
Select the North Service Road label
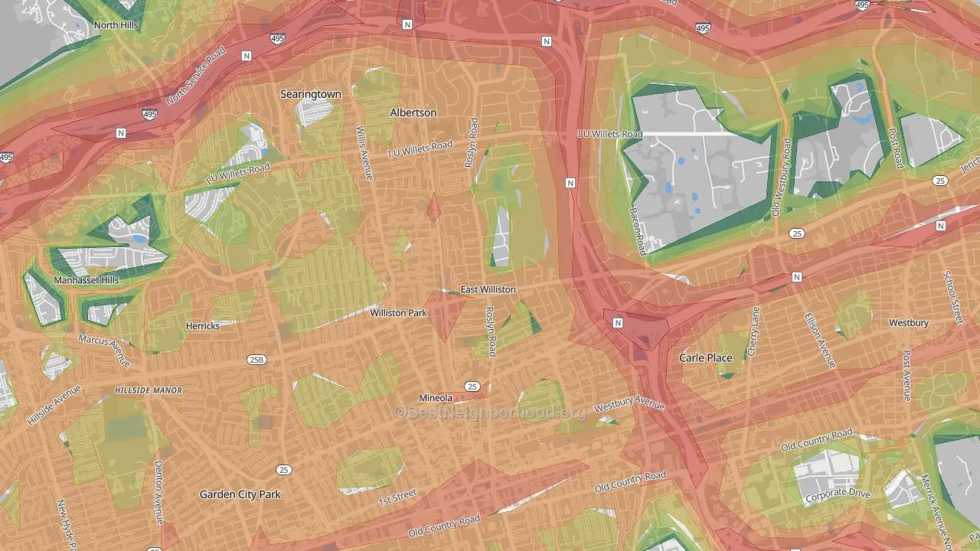[196, 76]
